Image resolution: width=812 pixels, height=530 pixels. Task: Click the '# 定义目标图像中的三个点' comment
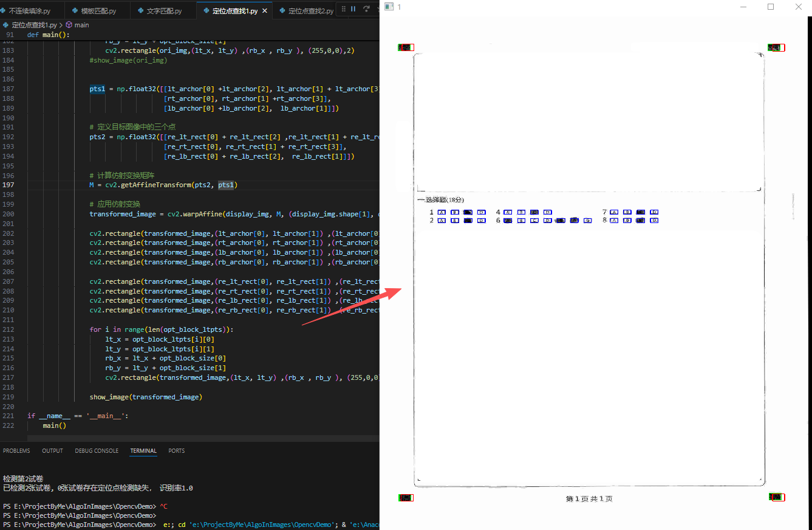click(x=132, y=127)
